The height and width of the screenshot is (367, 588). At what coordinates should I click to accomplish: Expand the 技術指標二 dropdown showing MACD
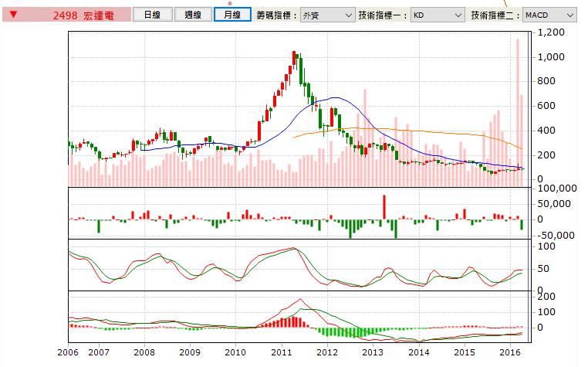549,15
